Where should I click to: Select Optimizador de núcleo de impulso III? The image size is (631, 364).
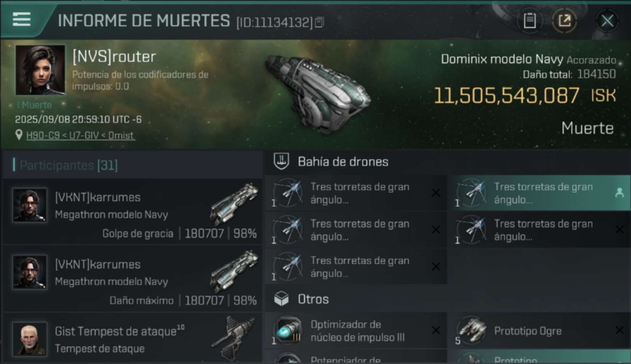point(356,331)
